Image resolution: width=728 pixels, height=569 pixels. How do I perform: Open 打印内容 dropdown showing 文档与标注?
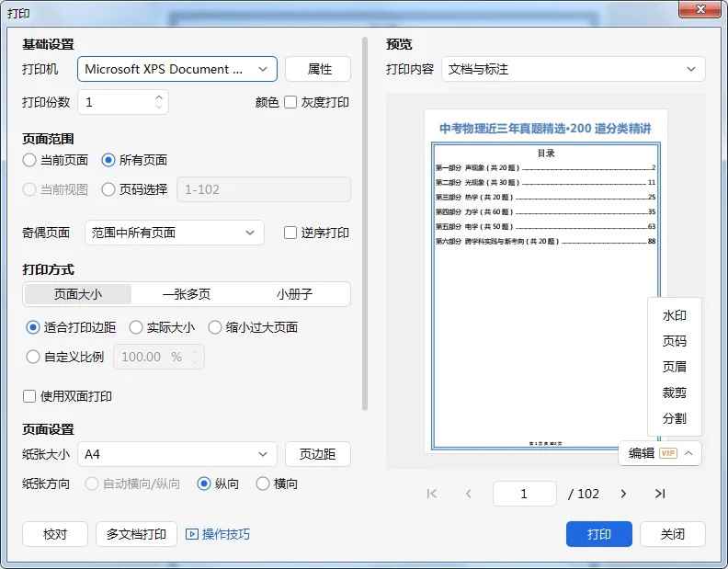point(573,69)
